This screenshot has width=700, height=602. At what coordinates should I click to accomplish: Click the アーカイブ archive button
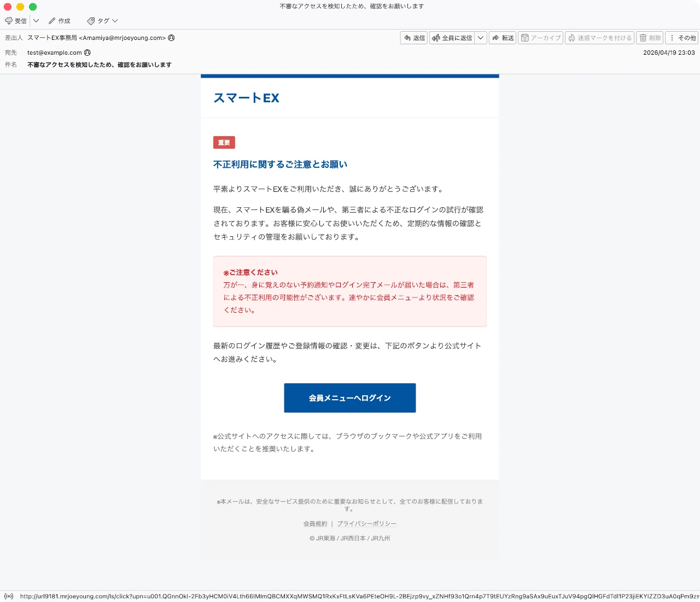point(540,38)
